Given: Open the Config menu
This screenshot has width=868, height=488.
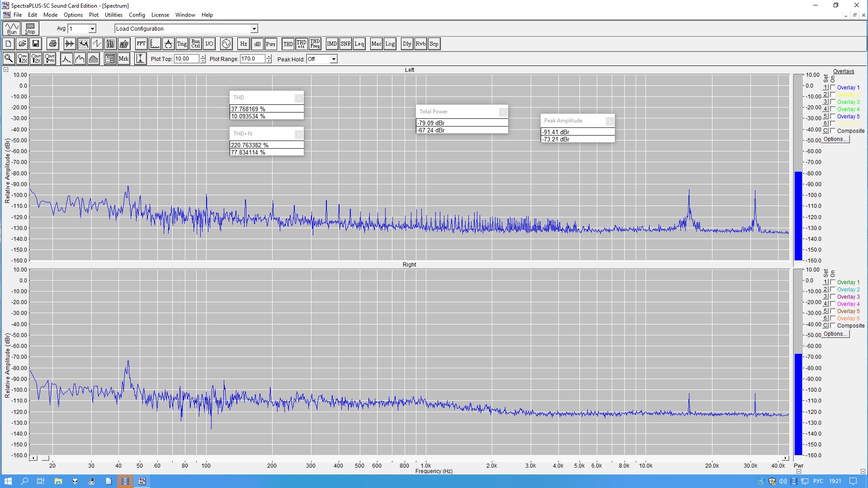Looking at the screenshot, I should [x=137, y=15].
